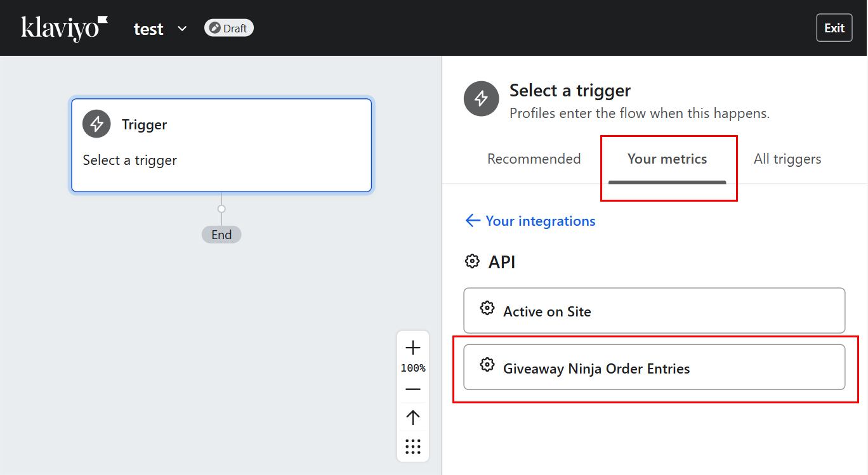
Task: Click the lightning icon beside Select a trigger heading
Action: coord(481,98)
